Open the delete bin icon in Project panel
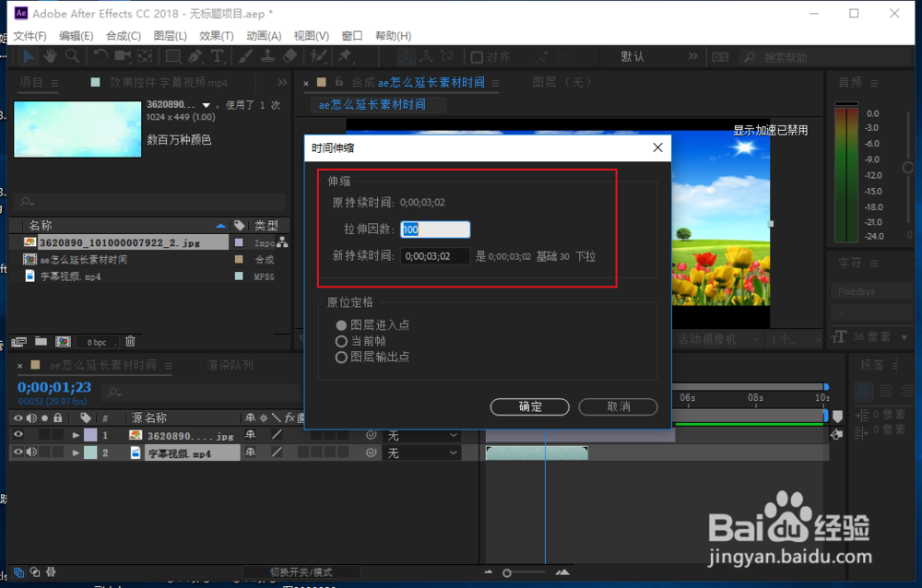Viewport: 922px width, 588px height. [x=130, y=341]
